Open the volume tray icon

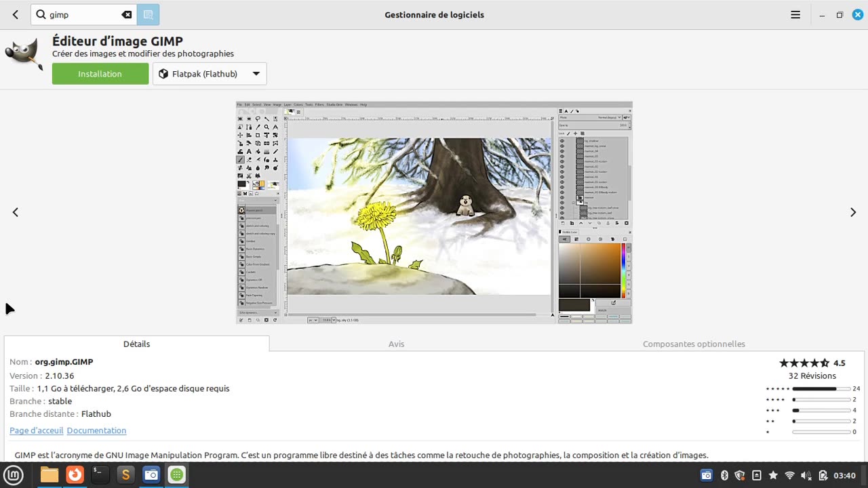[806, 475]
